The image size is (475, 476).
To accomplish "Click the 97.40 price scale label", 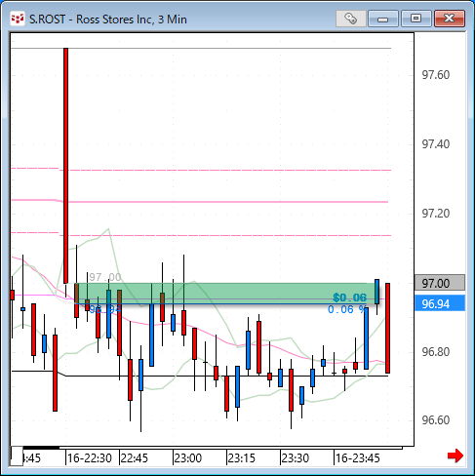I will [436, 144].
